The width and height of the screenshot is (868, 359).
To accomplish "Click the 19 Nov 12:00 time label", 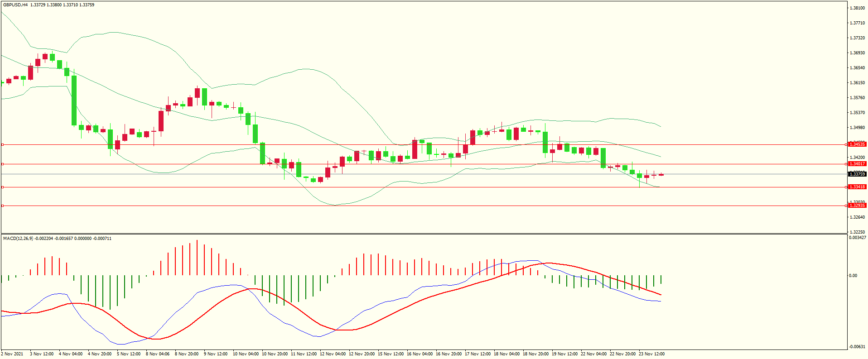I will pos(565,354).
